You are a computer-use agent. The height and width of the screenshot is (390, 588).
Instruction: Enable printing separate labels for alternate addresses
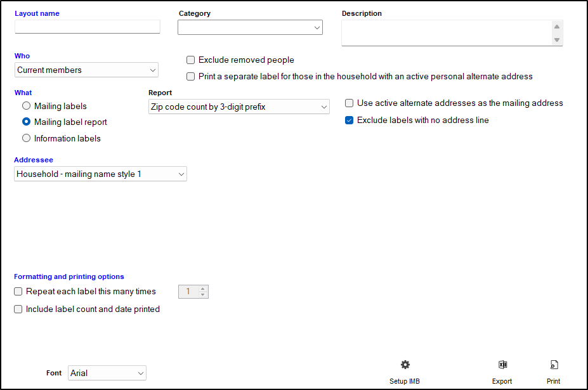coord(190,76)
